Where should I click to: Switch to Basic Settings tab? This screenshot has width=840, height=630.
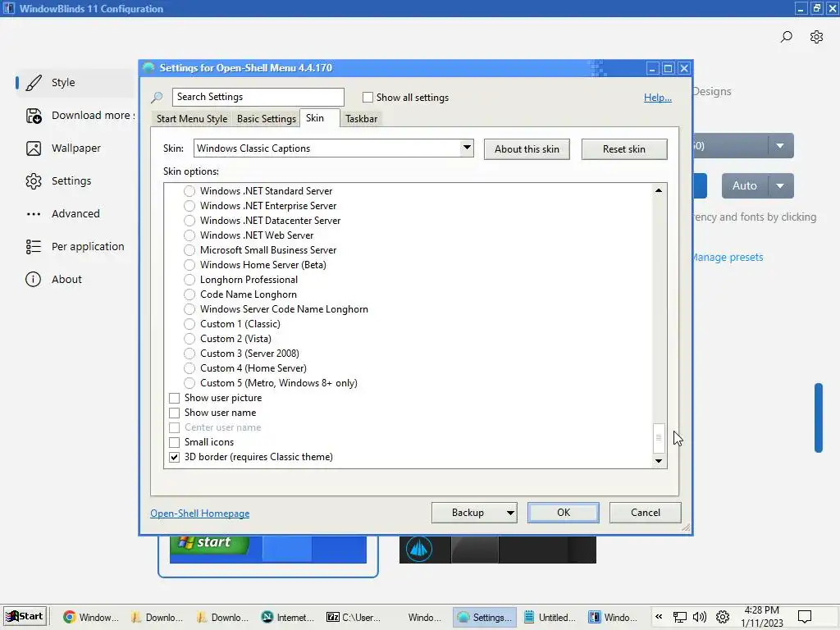coord(267,118)
